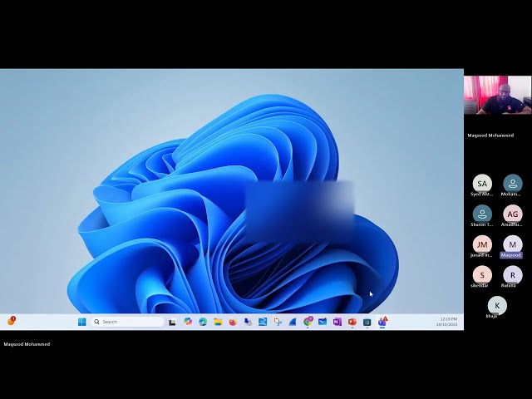Select the AG participant avatar
The height and width of the screenshot is (399, 532).
tap(513, 214)
